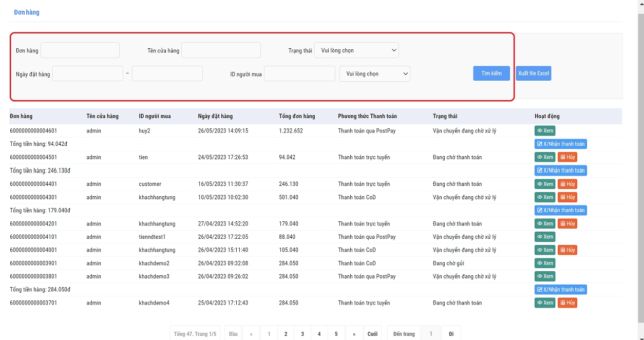Cancel order 6000000000004501 with Hủy button
This screenshot has width=644, height=340.
click(x=567, y=157)
